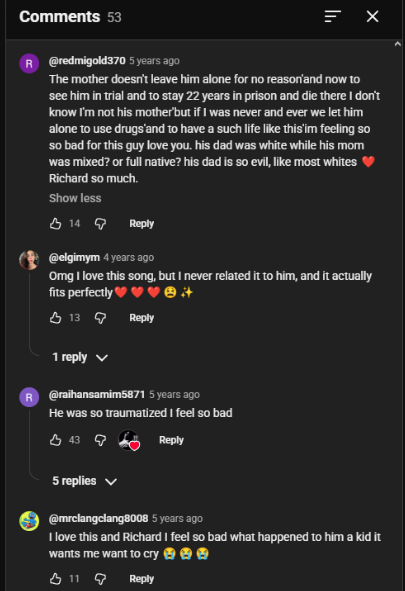Like the comment by @redmigold370
Viewport: 405px width, 591px height.
pos(55,224)
